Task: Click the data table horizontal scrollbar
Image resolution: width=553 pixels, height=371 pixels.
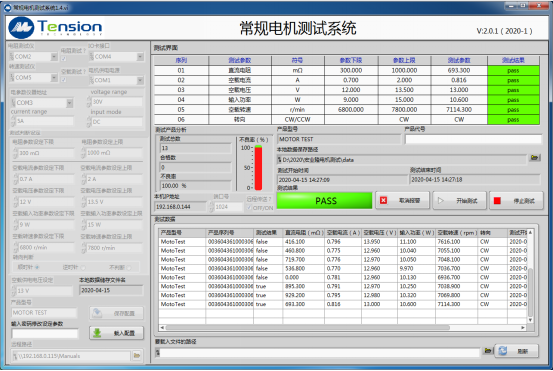Action: (x=308, y=328)
